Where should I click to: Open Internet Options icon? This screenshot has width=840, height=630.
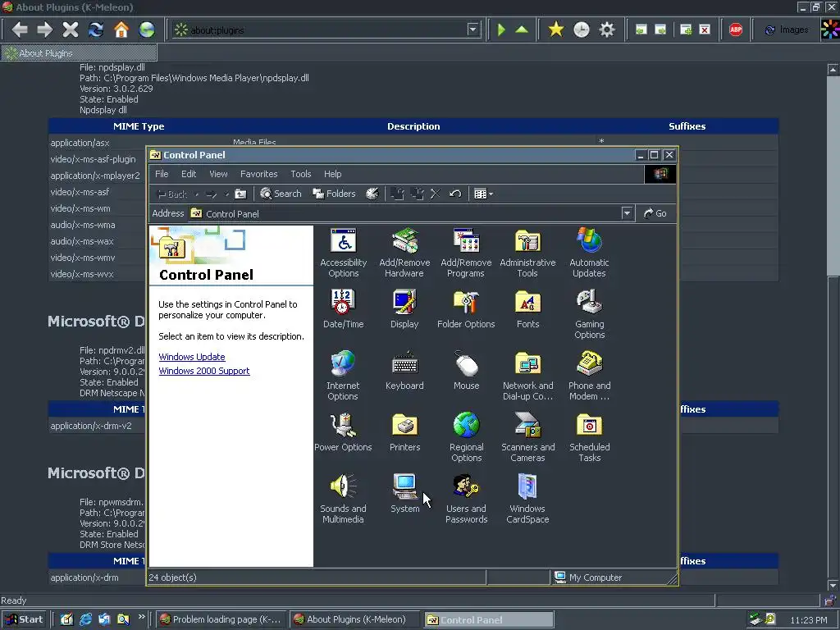coord(343,376)
